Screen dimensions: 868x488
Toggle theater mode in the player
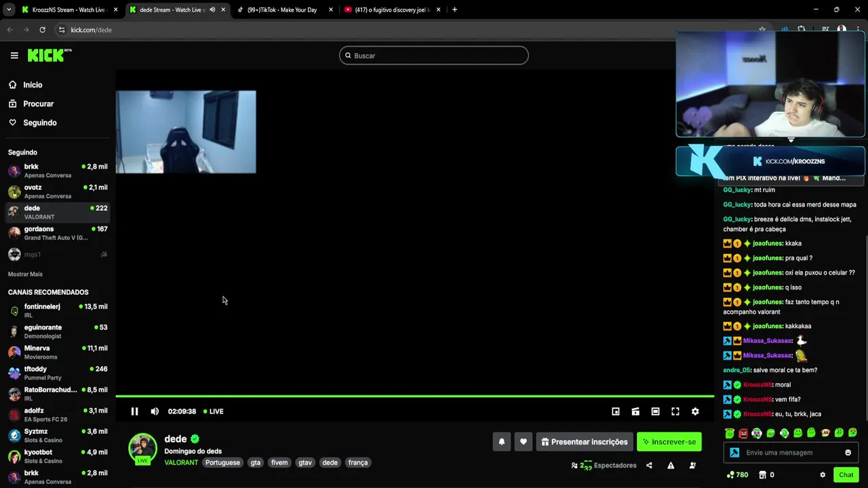[655, 411]
